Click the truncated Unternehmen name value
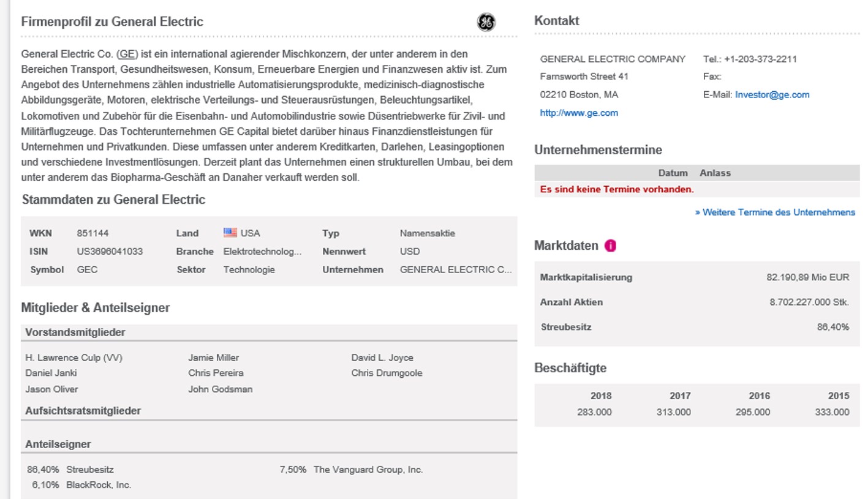868x499 pixels. [x=455, y=269]
